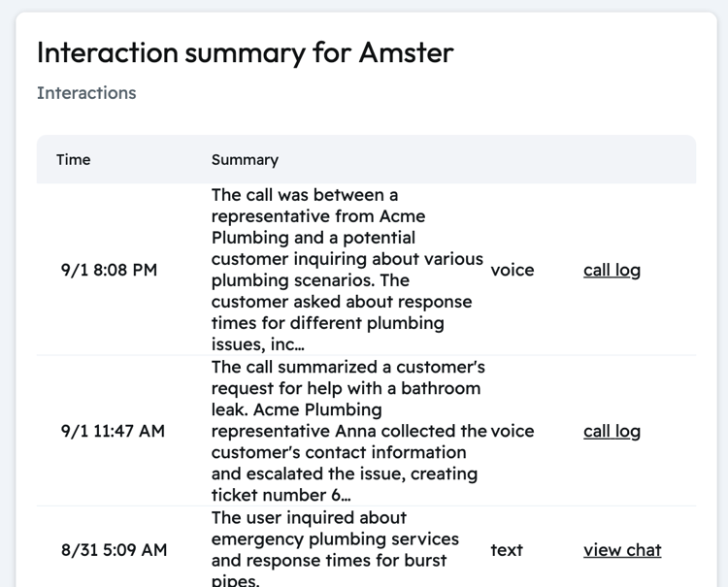728x587 pixels.
Task: Click the truncated 'issues, inc…' ellipsis text
Action: (257, 344)
